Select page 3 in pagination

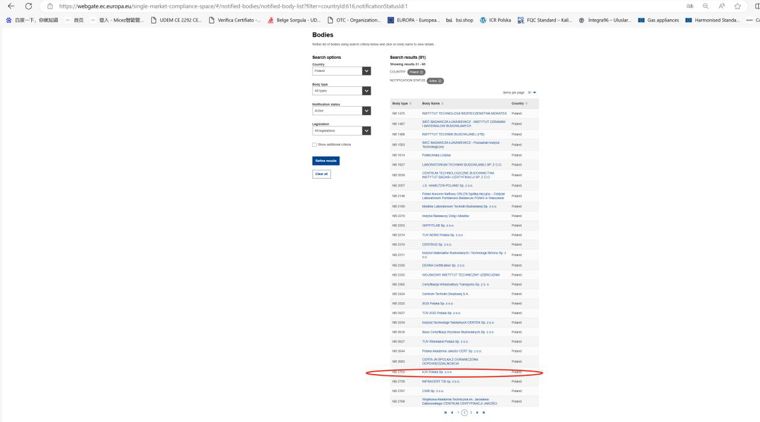coord(471,413)
